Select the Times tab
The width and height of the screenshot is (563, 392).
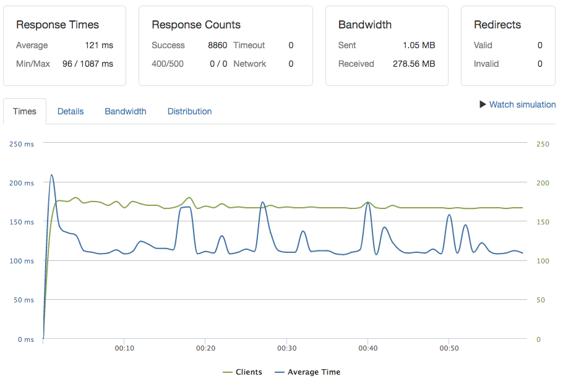(x=24, y=111)
